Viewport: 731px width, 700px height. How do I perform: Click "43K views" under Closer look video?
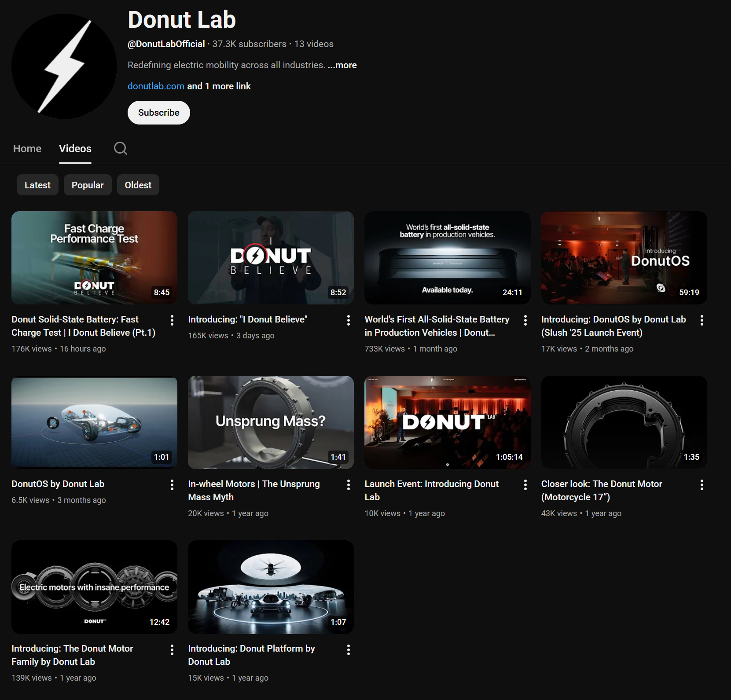click(x=559, y=513)
